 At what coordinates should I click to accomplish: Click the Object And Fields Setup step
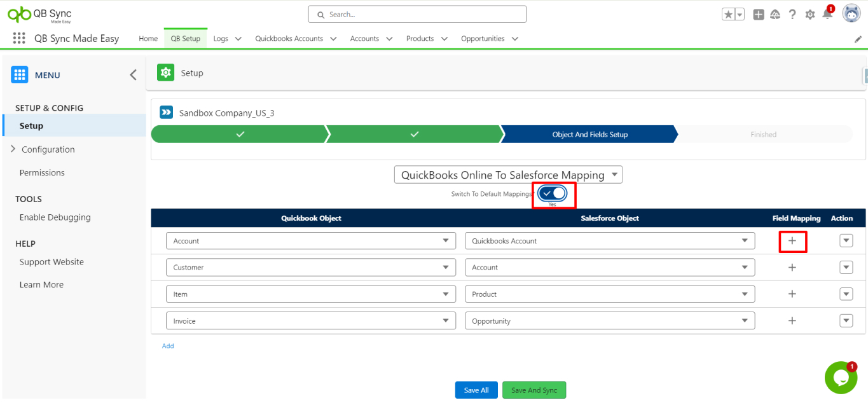click(x=589, y=134)
